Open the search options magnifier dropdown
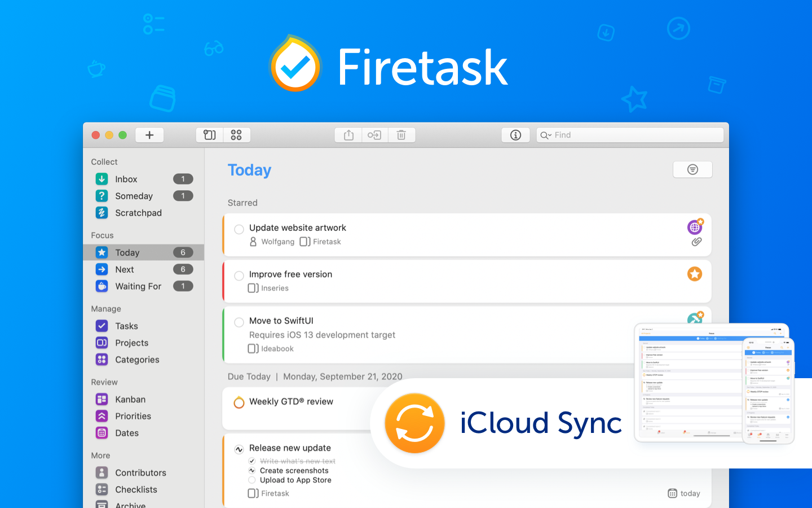 point(545,135)
